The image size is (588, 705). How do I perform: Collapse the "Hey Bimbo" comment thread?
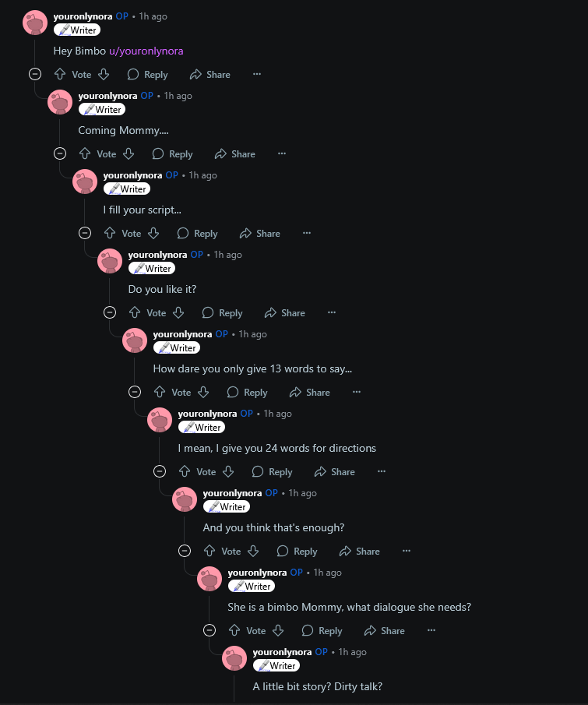tap(35, 74)
